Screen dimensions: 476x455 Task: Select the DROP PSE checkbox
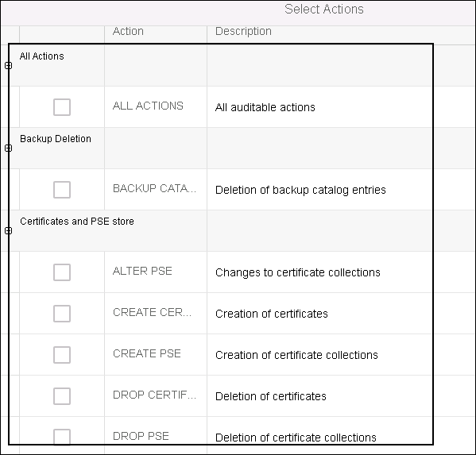[x=62, y=437]
